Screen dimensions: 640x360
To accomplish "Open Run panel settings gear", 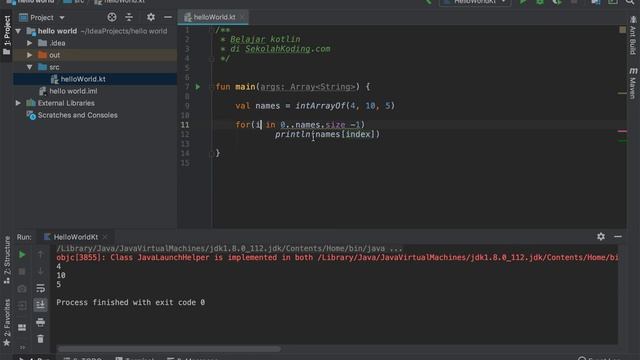I will pyautogui.click(x=601, y=236).
